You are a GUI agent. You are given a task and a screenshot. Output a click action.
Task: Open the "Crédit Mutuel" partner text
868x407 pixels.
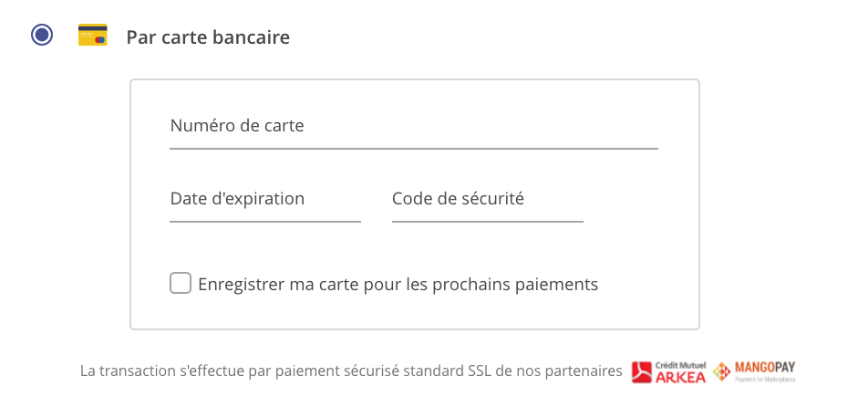(679, 363)
